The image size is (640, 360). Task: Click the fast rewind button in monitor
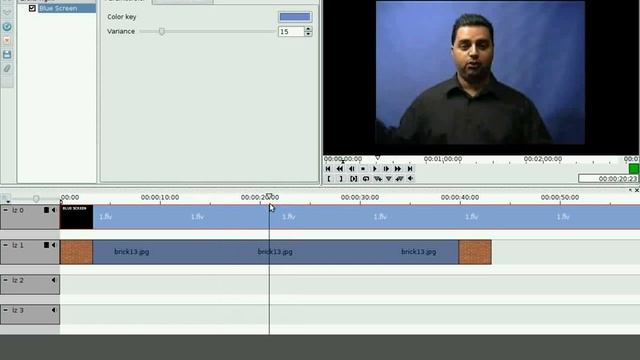340,169
